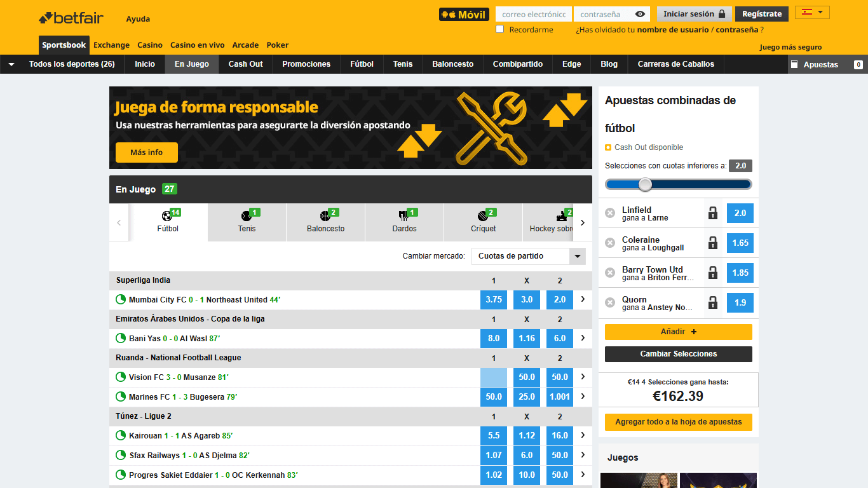The height and width of the screenshot is (488, 868).
Task: Open the Cash Out nav item
Action: [x=245, y=64]
